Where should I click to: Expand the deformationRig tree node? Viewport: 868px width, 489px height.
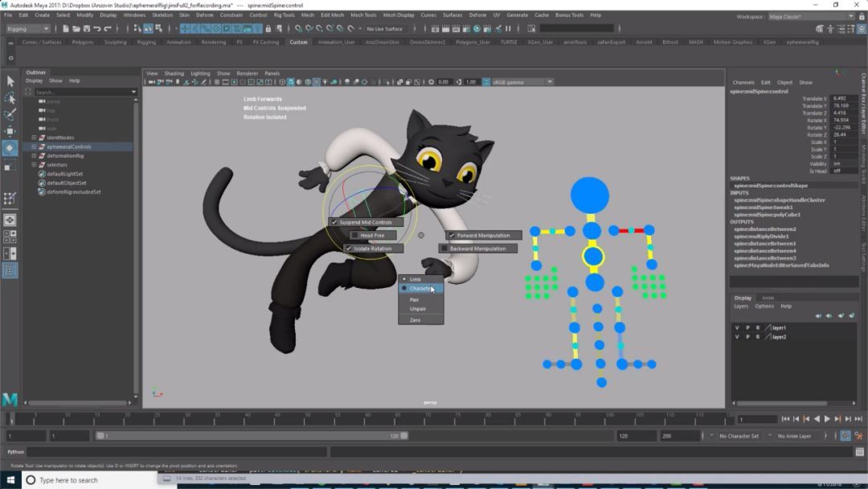click(34, 155)
